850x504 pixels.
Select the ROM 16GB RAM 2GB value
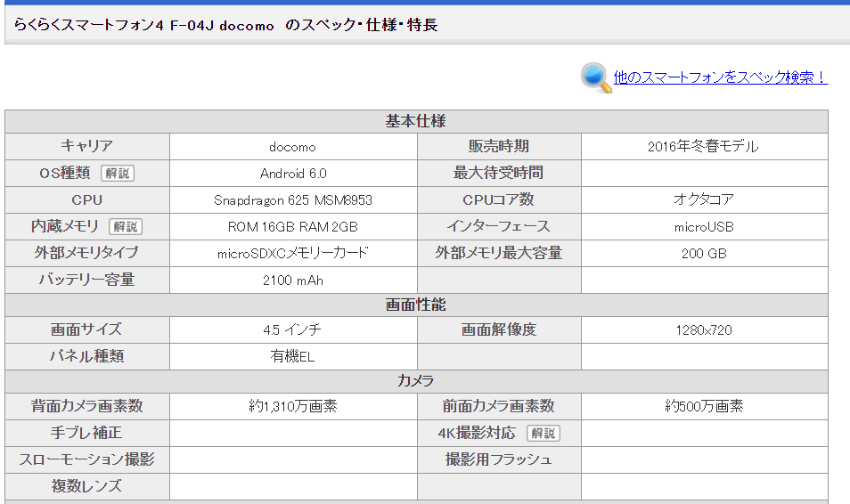[293, 226]
